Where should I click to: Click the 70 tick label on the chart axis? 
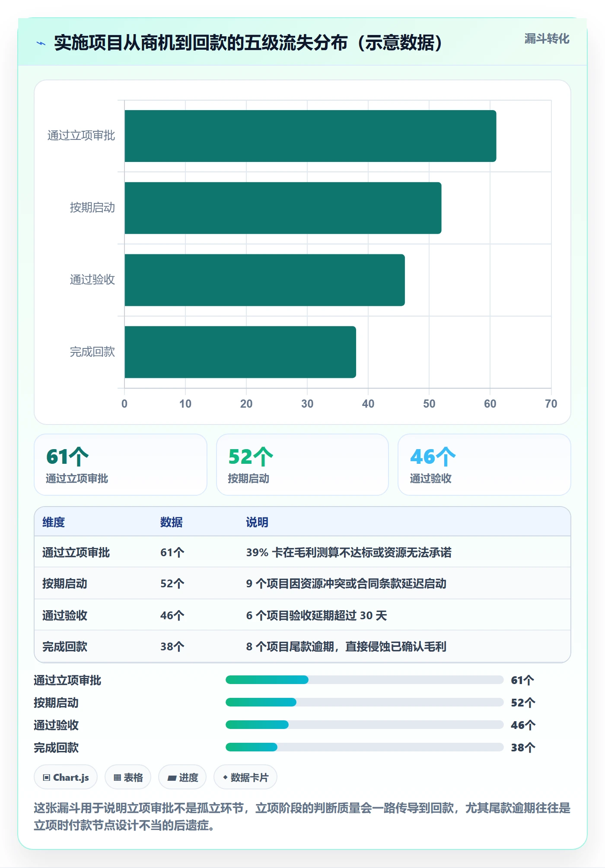point(551,404)
